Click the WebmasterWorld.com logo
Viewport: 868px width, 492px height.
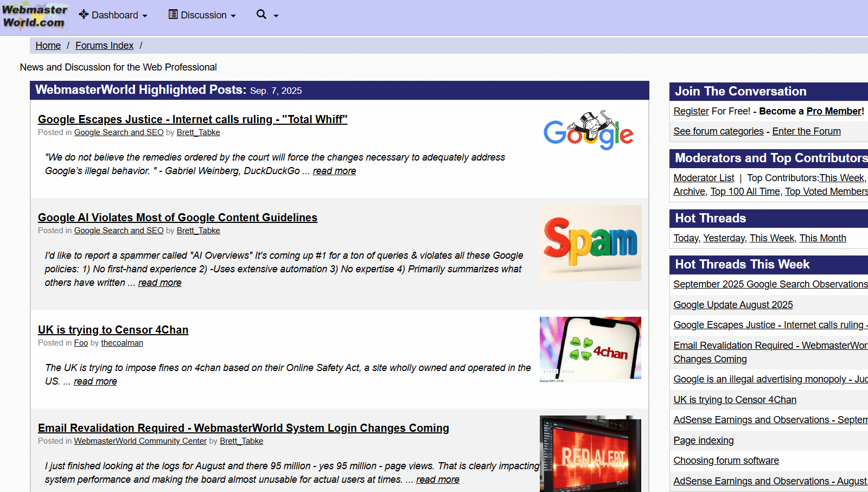pos(34,16)
